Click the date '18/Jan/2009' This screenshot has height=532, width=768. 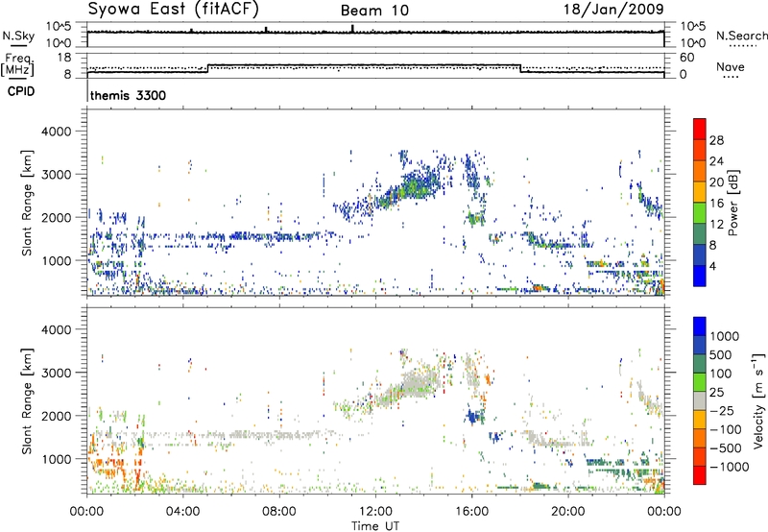point(613,9)
